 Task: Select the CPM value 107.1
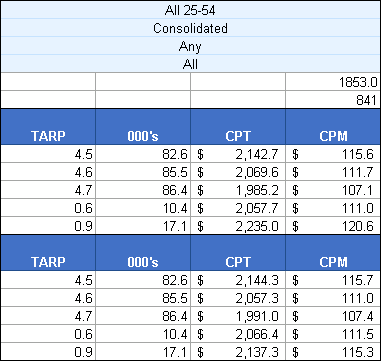pyautogui.click(x=333, y=190)
